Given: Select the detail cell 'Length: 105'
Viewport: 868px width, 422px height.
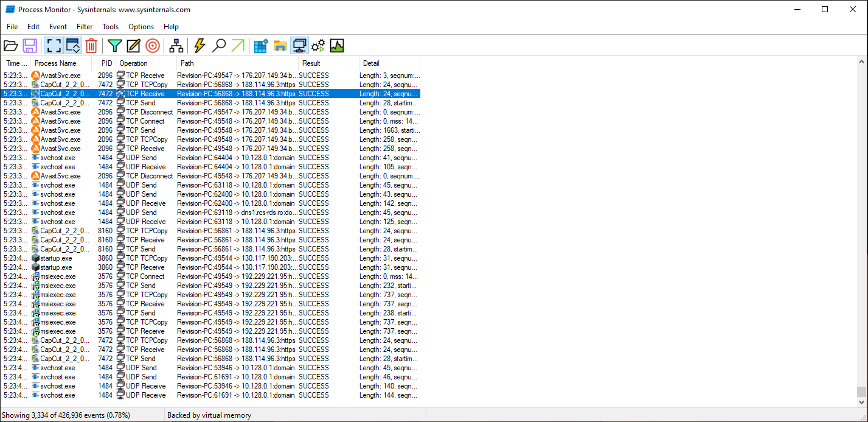Looking at the screenshot, I should coord(389,167).
